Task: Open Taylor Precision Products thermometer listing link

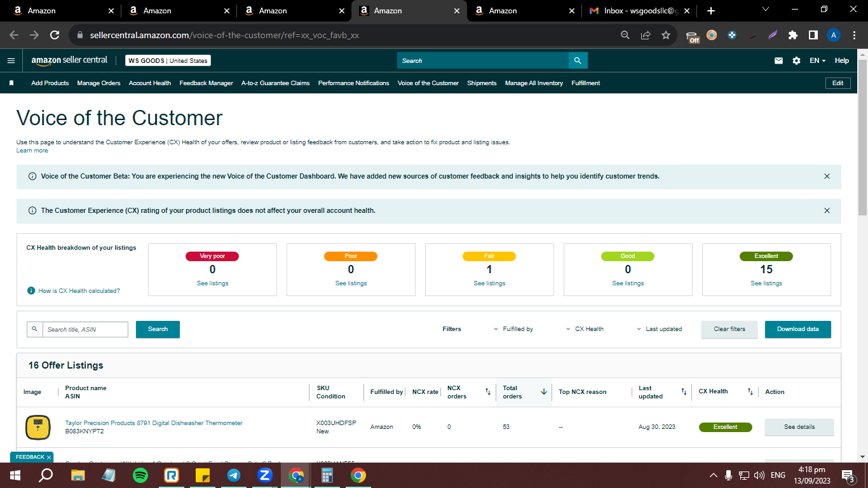Action: point(154,423)
